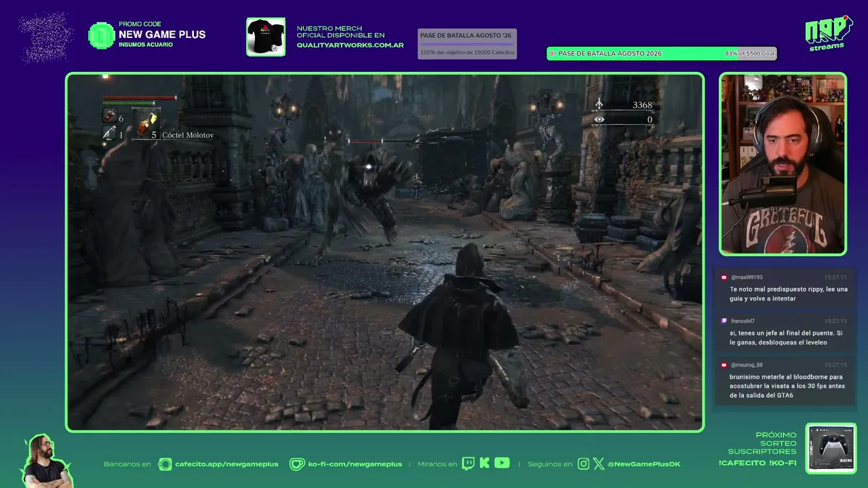Click message starting 'brunisimo meterle al bloodborne'
Image resolution: width=868 pixels, height=488 pixels.
pos(787,386)
